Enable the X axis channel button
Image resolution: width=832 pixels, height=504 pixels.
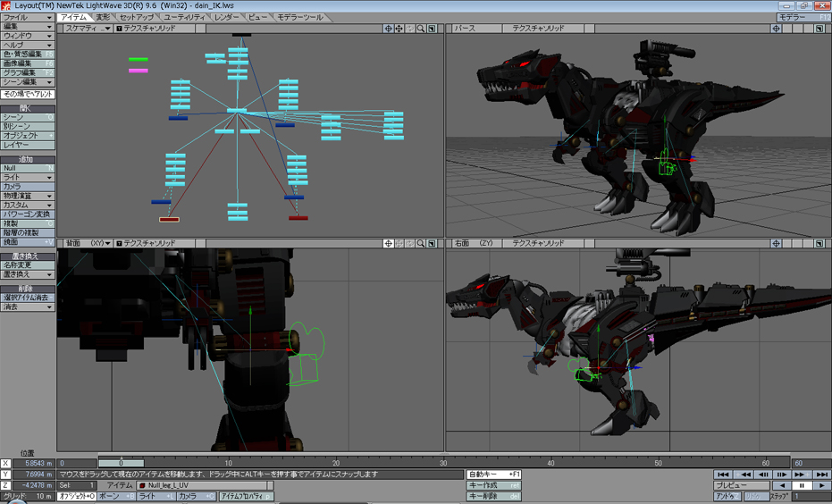(x=6, y=464)
